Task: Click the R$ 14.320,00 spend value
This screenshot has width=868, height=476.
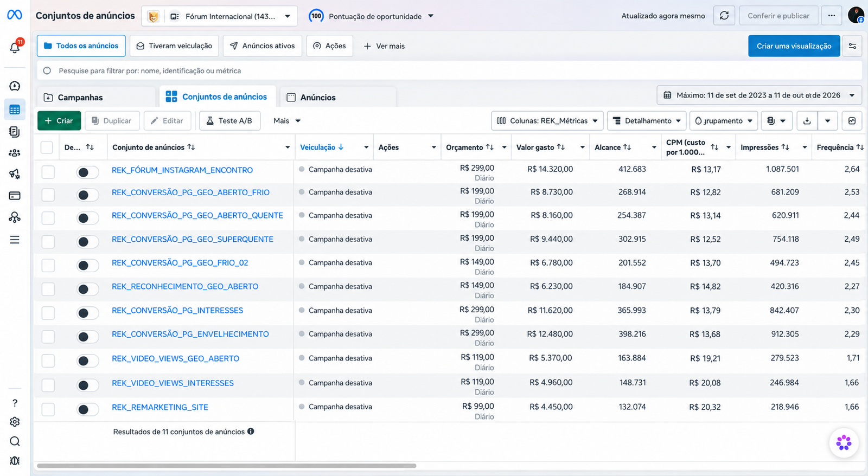Action: pyautogui.click(x=550, y=169)
